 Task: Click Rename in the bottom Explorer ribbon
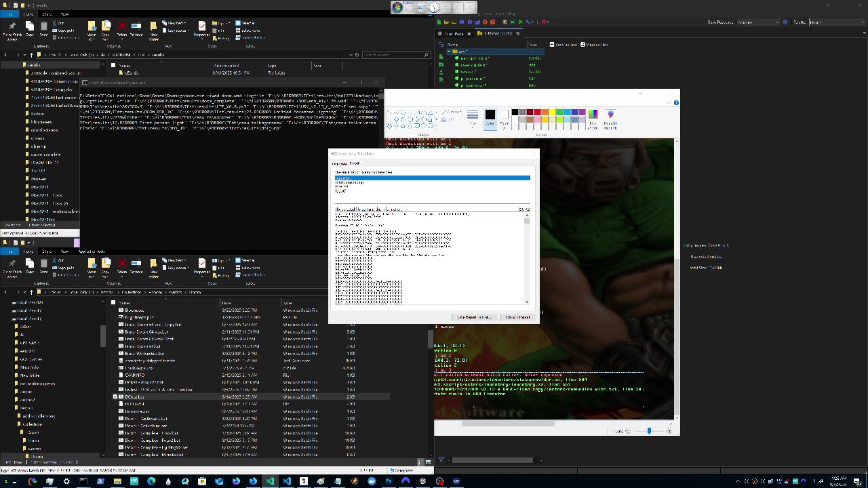(136, 267)
